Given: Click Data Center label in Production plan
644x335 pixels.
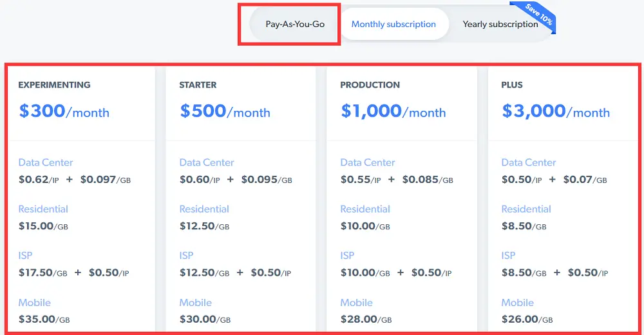Looking at the screenshot, I should coord(368,162).
